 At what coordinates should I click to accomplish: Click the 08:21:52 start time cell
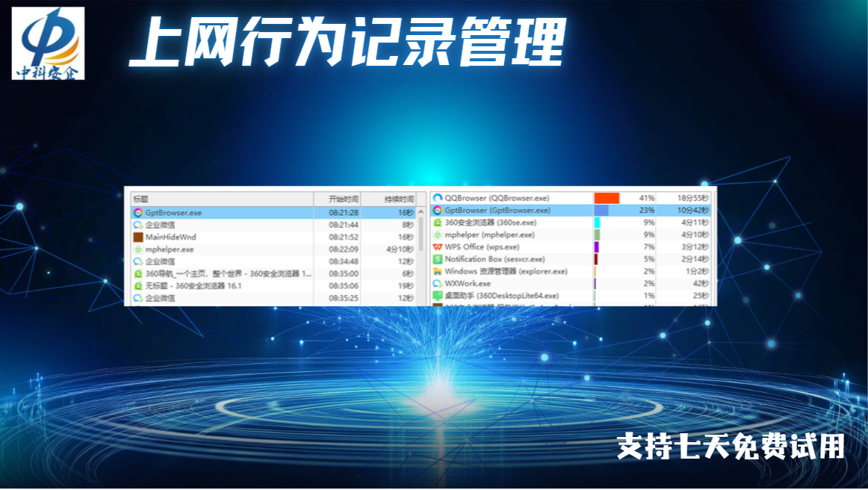pyautogui.click(x=344, y=237)
